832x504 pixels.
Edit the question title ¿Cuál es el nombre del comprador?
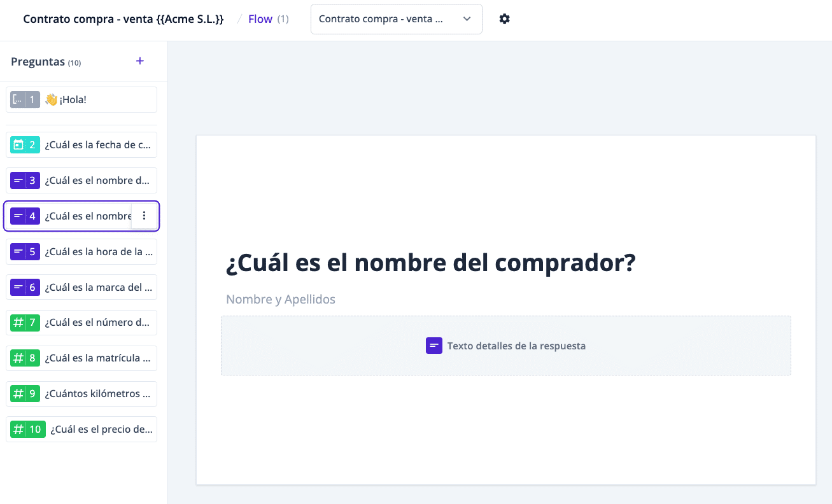coord(430,263)
